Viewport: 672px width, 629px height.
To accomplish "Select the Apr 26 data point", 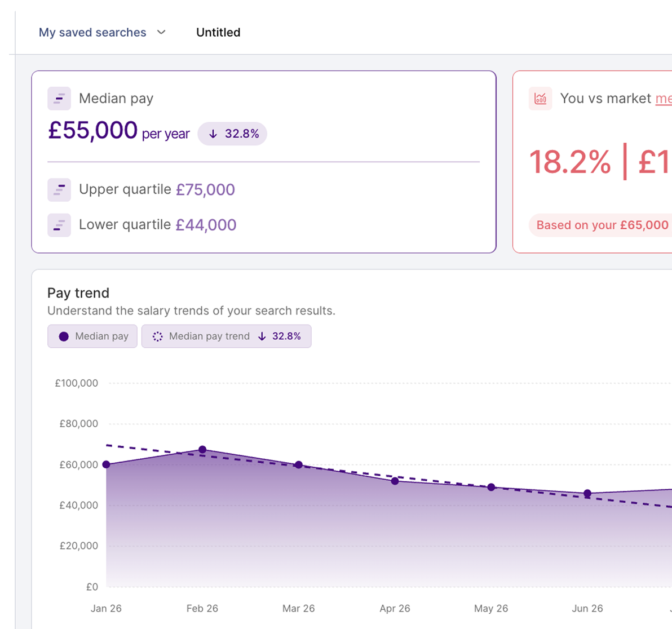I will click(x=395, y=481).
